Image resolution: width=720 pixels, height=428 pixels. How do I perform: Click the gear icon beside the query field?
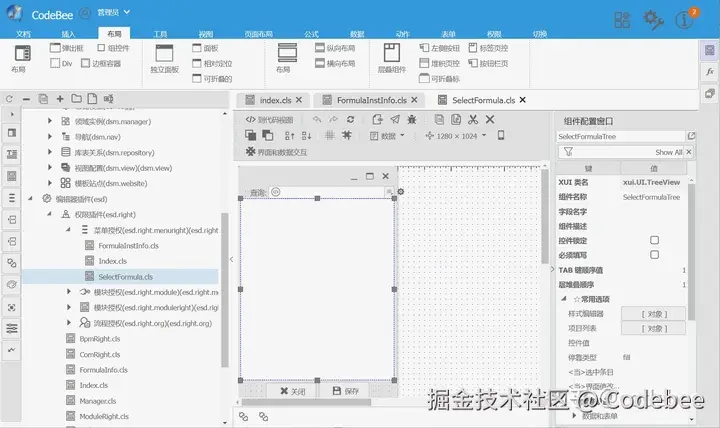(400, 191)
